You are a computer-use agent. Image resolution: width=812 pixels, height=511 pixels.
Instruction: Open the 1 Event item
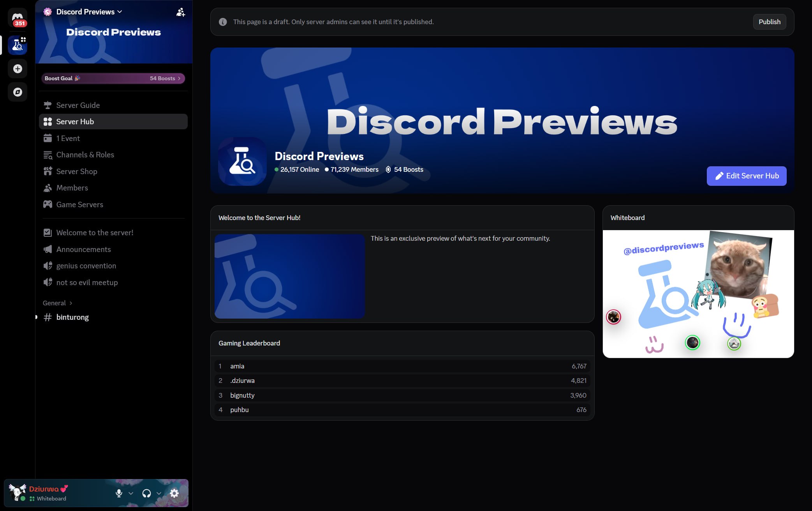tap(113, 138)
